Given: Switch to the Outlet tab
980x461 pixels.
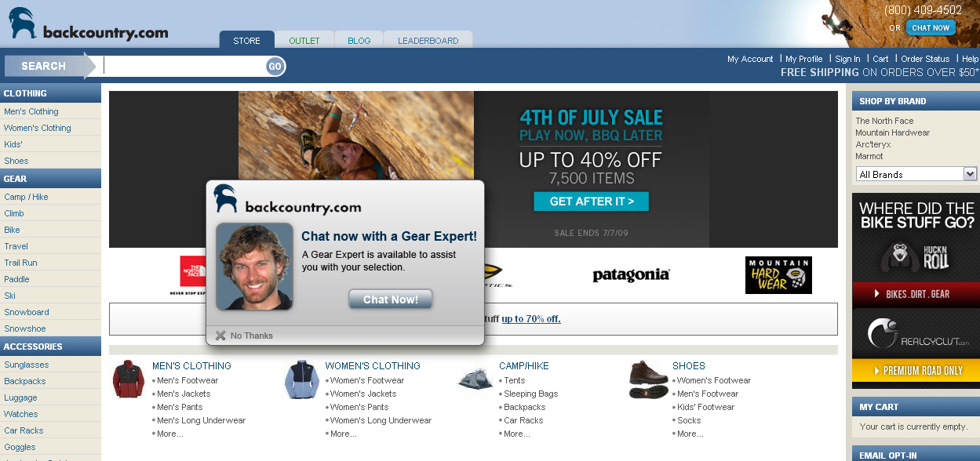Looking at the screenshot, I should click(x=304, y=40).
